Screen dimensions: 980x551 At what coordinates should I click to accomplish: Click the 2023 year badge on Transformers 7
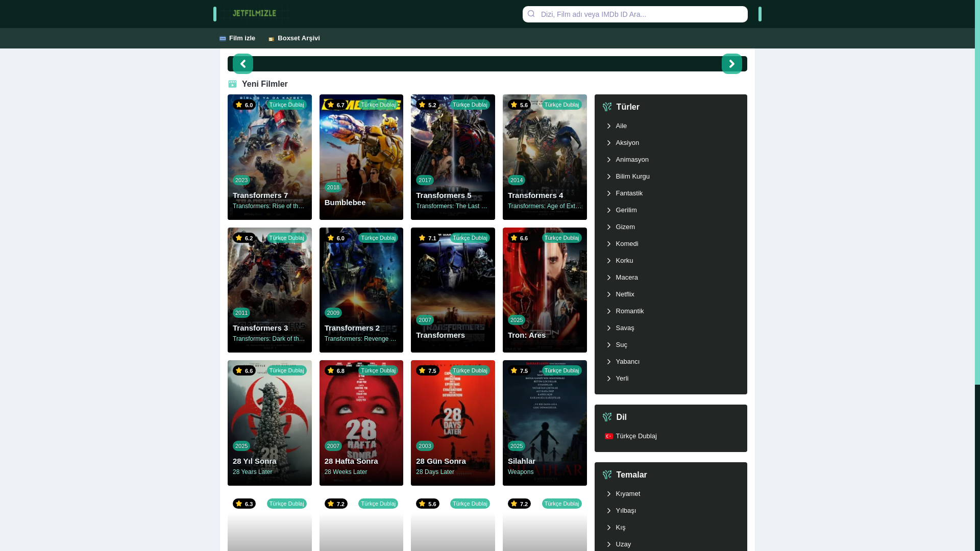(x=241, y=180)
